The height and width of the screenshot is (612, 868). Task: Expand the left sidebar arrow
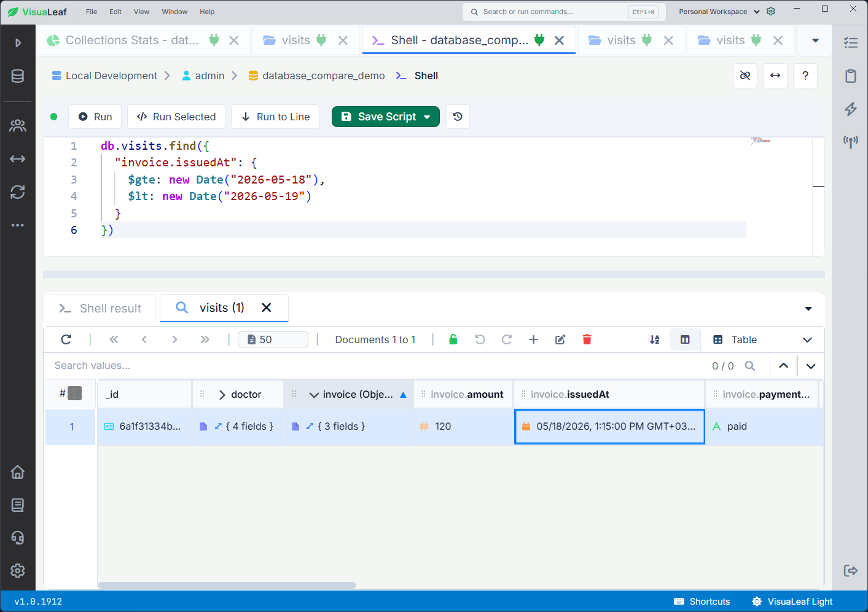18,42
